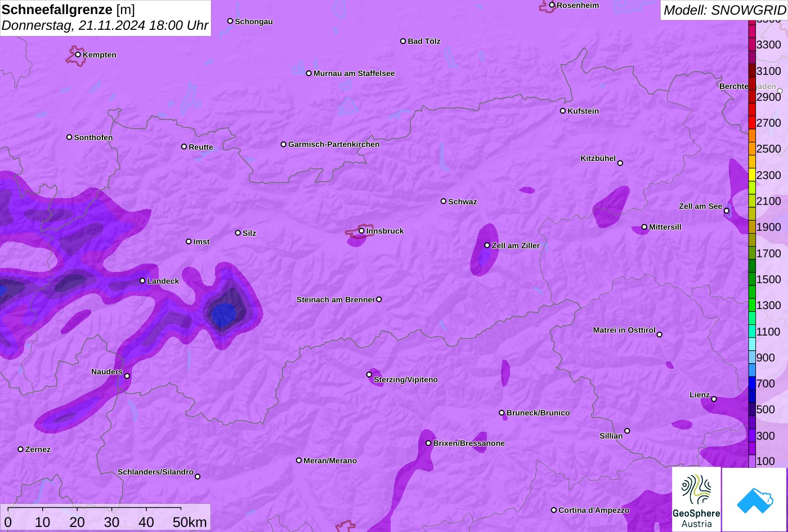Click the Zell am Ziller marker

(x=487, y=245)
